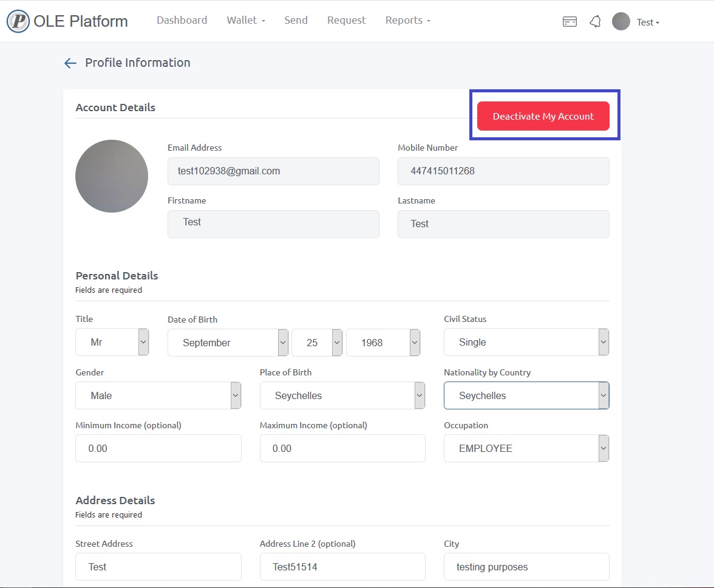Click the Address Line 2 field

pyautogui.click(x=342, y=567)
